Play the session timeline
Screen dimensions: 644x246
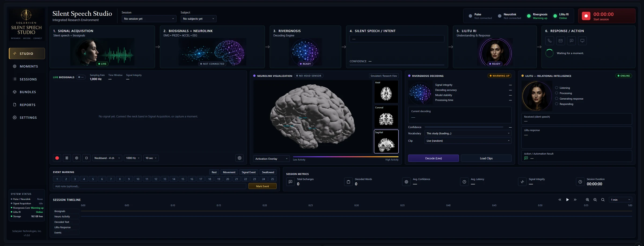pyautogui.click(x=567, y=200)
